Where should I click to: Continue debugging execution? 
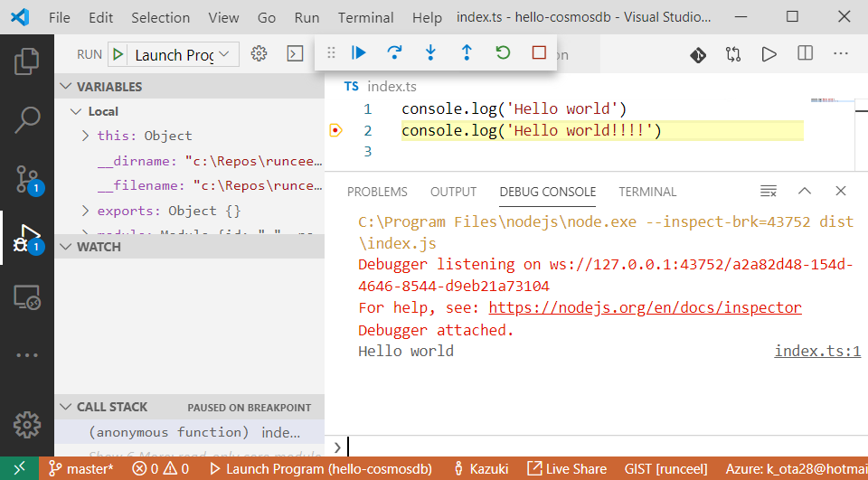[x=359, y=52]
